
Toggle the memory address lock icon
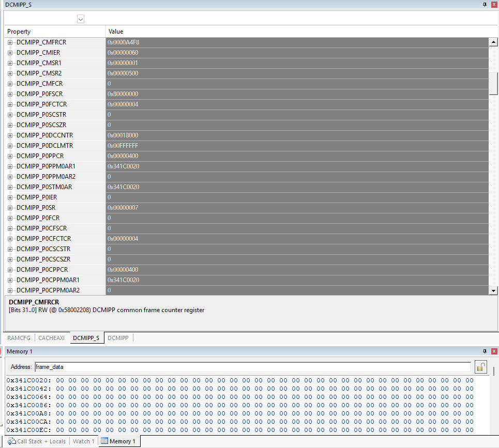[x=480, y=367]
